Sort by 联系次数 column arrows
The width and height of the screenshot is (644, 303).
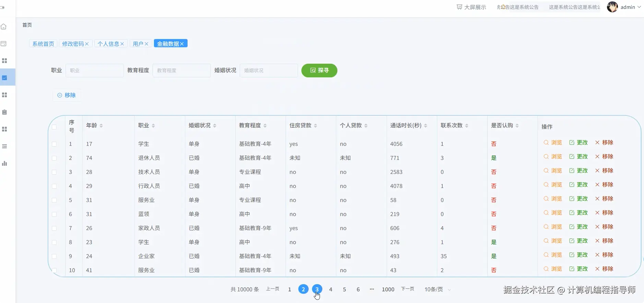click(x=467, y=126)
